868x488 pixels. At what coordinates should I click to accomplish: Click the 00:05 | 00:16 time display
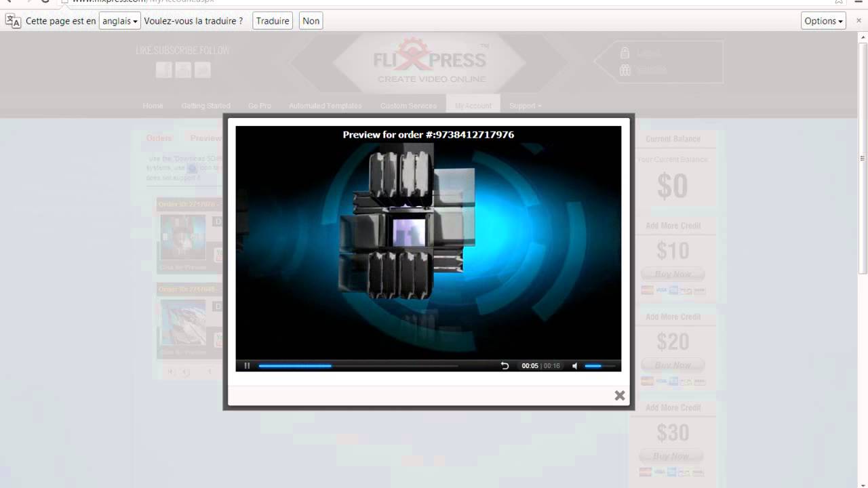coord(540,366)
